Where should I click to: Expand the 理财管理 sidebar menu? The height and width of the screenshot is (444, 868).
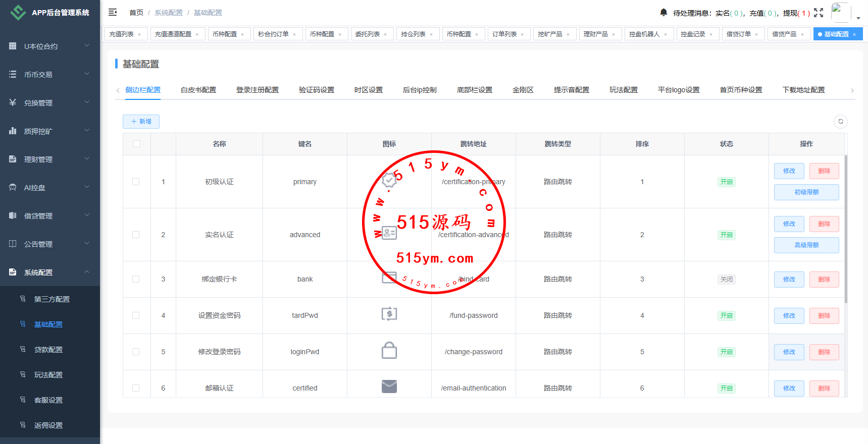coord(50,159)
